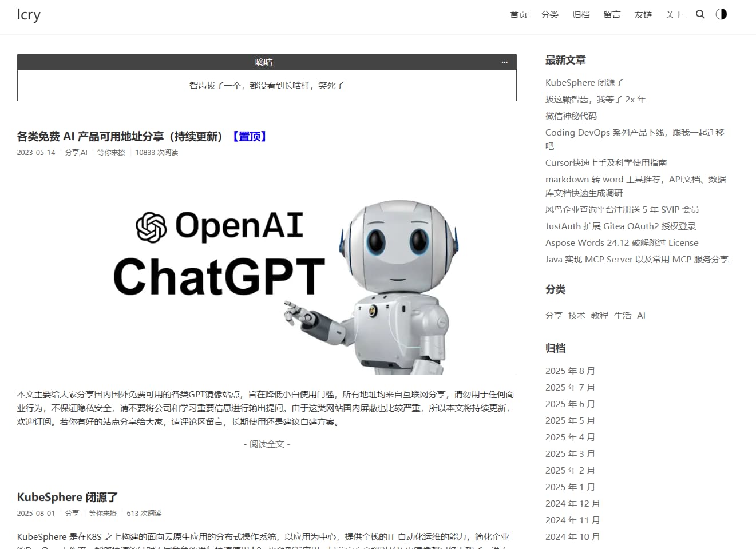Image resolution: width=756 pixels, height=549 pixels.
Task: Select the 教程 category in sidebar
Action: (599, 316)
